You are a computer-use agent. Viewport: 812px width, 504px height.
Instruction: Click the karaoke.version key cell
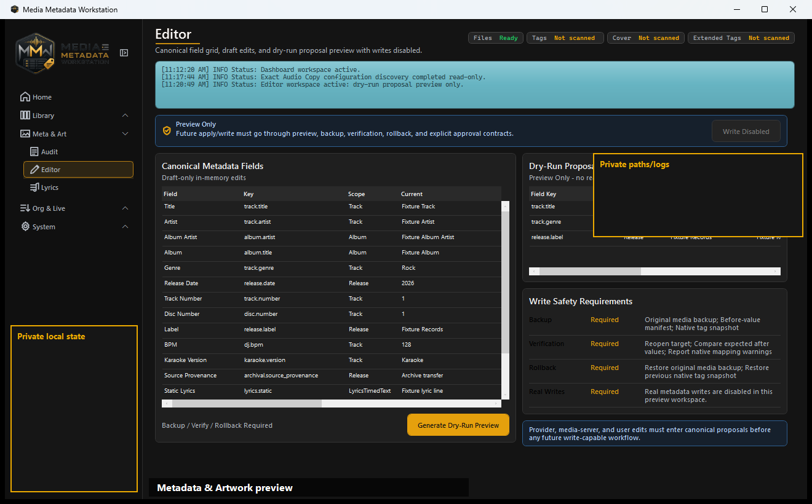(265, 360)
